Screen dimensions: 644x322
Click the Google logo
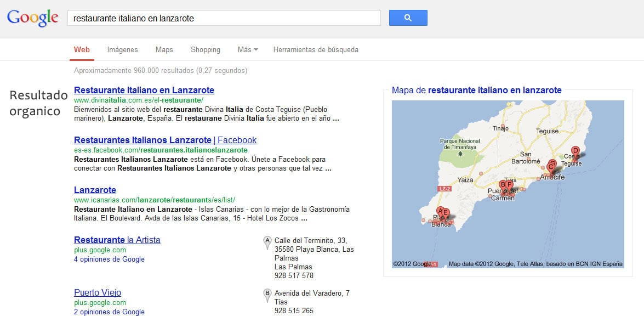pyautogui.click(x=32, y=18)
